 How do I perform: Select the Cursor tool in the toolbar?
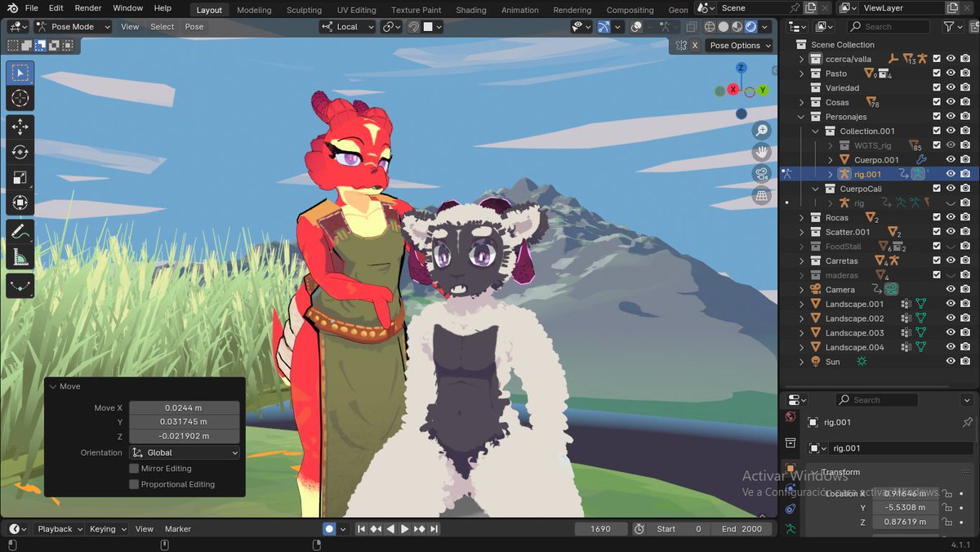[x=20, y=99]
